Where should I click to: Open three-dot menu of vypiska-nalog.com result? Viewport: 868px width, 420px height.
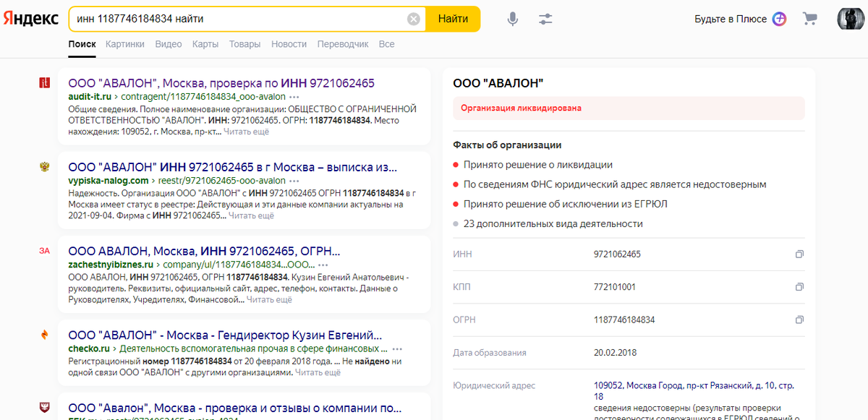[294, 180]
